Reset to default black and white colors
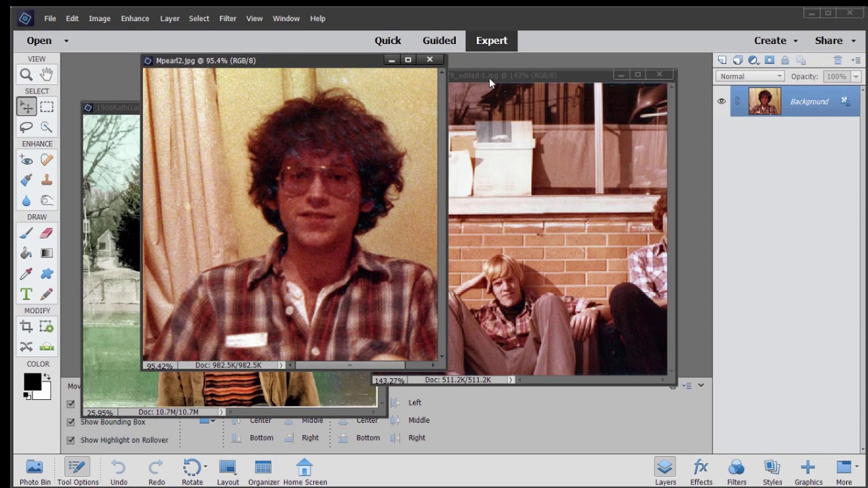The width and height of the screenshot is (868, 488). click(27, 395)
